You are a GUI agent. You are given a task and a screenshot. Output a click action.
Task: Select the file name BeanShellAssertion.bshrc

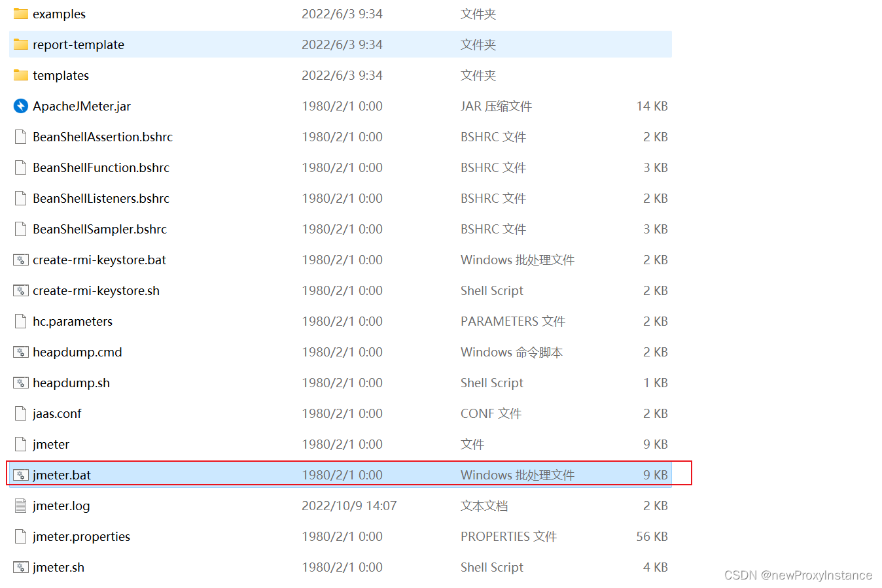click(x=103, y=137)
